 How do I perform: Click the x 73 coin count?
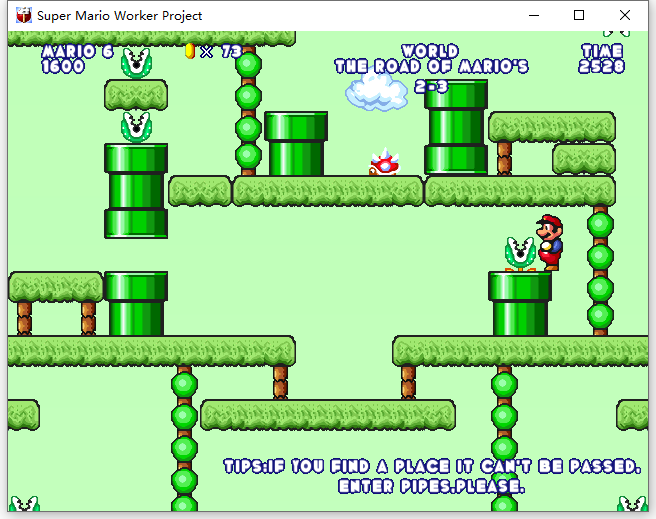point(221,51)
